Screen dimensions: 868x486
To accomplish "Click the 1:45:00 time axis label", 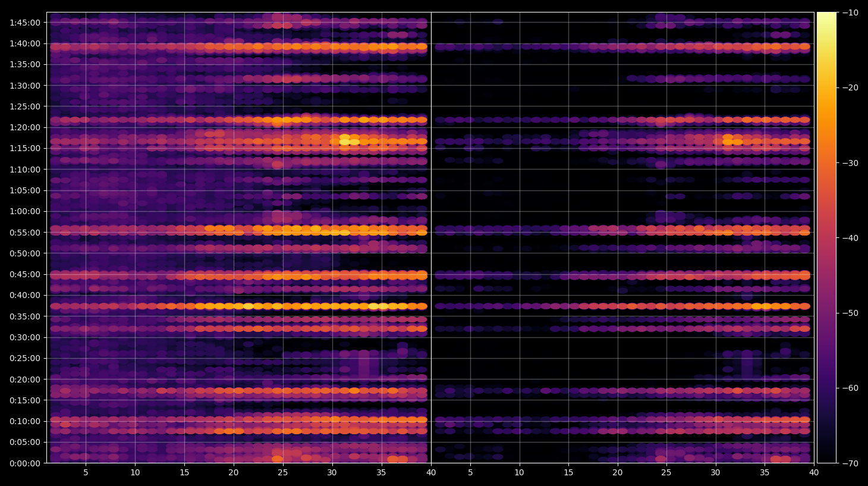I will 25,23.
